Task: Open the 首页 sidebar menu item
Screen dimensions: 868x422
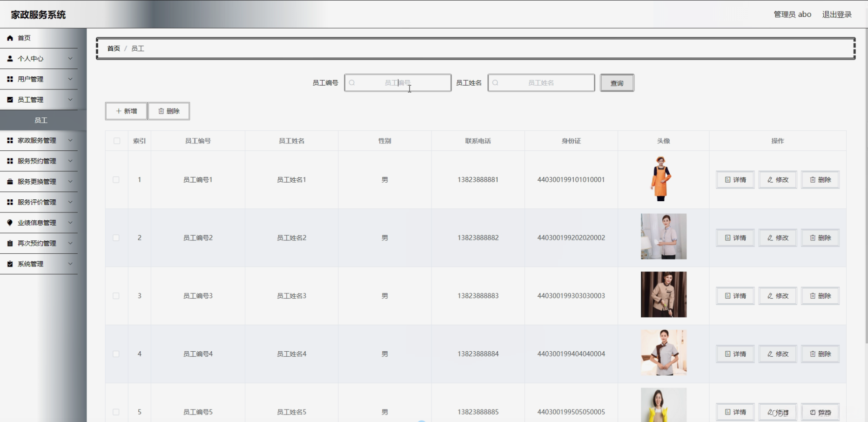Action: [39, 38]
